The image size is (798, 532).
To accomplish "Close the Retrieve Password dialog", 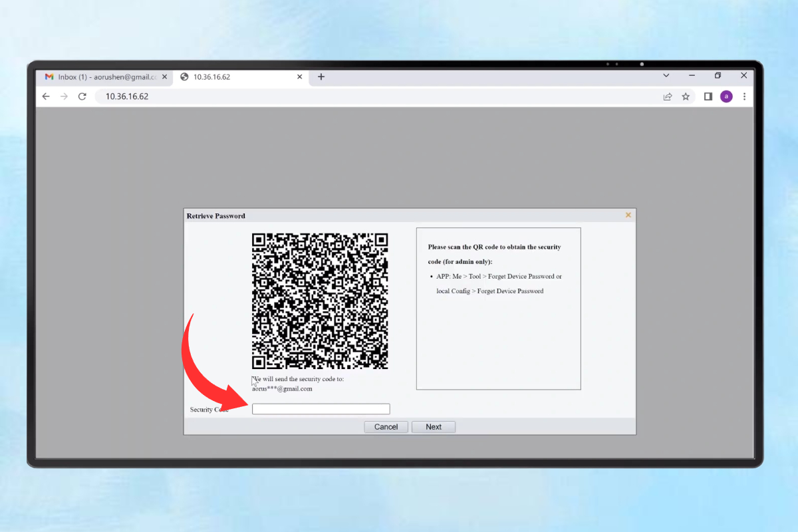I will point(628,215).
